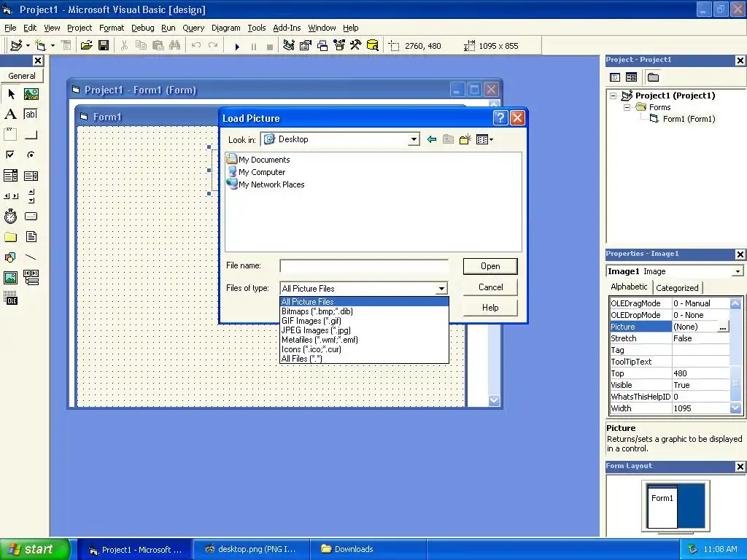Open the Format menu
Image resolution: width=747 pixels, height=560 pixels.
pyautogui.click(x=112, y=28)
